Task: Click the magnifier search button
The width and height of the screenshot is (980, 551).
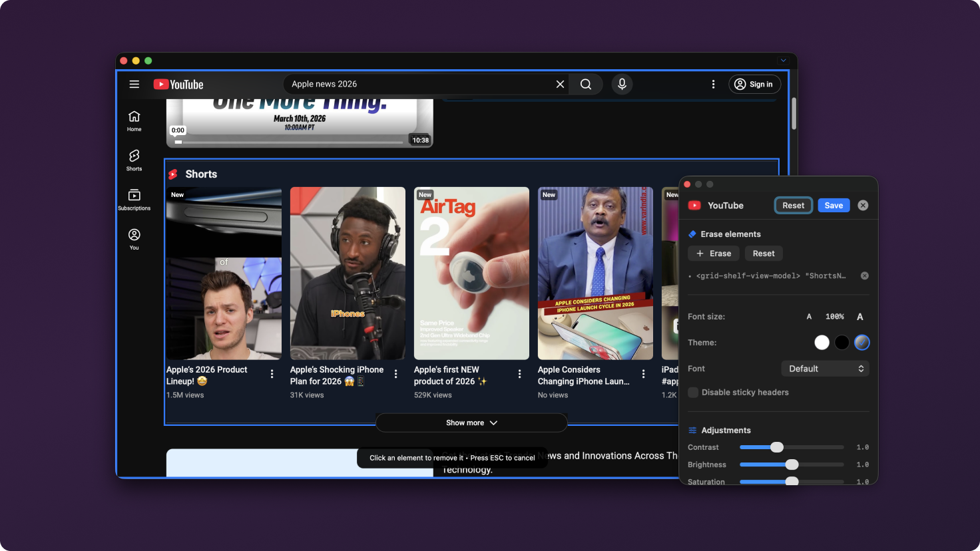Action: tap(586, 85)
